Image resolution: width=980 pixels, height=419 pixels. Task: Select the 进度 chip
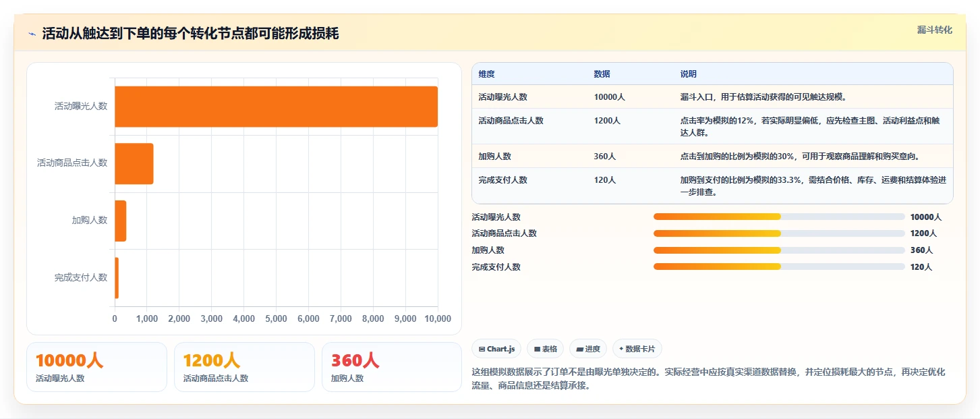(x=588, y=349)
